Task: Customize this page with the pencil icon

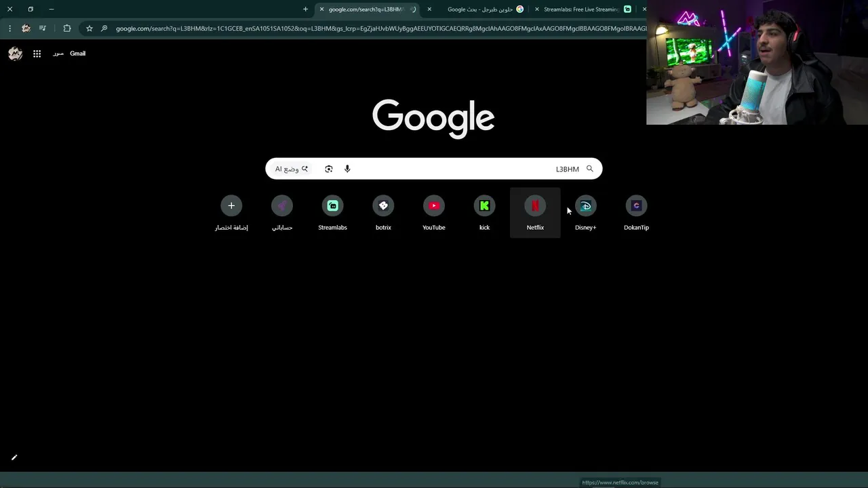Action: click(x=14, y=457)
